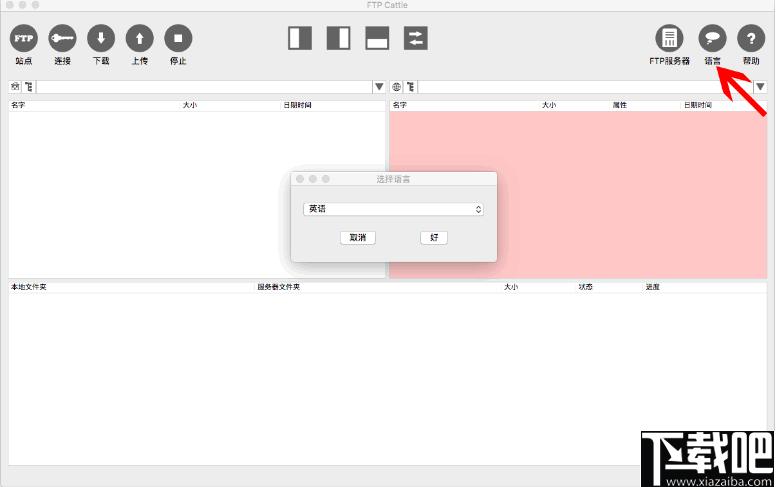The image size is (776, 487).
Task: Click the 连接 key icon
Action: pyautogui.click(x=62, y=38)
